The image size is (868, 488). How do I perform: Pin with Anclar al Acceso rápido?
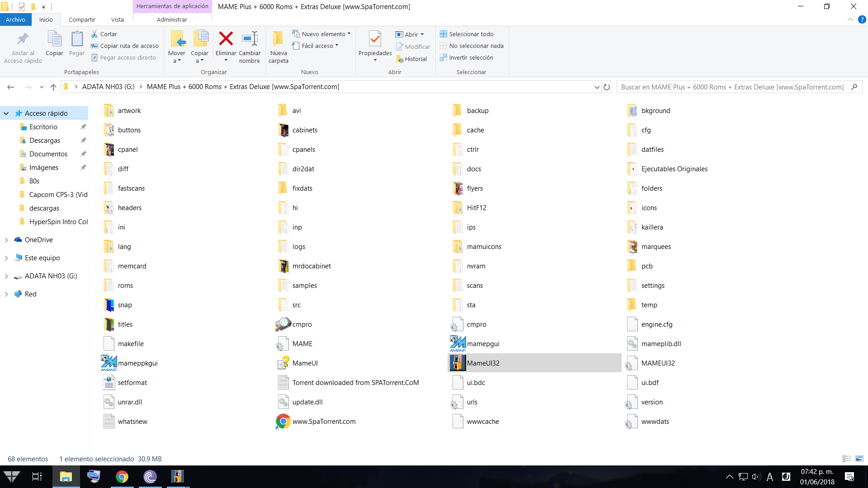click(23, 45)
